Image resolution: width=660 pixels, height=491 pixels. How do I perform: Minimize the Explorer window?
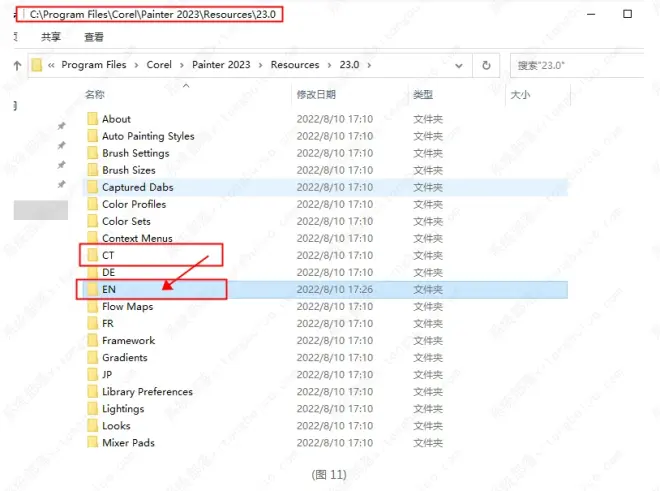[x=591, y=14]
